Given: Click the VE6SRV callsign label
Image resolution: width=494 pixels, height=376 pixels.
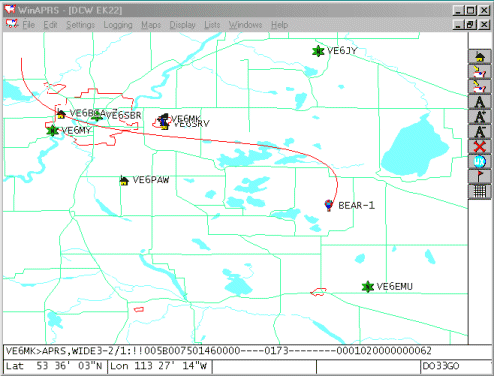Looking at the screenshot, I should [192, 124].
